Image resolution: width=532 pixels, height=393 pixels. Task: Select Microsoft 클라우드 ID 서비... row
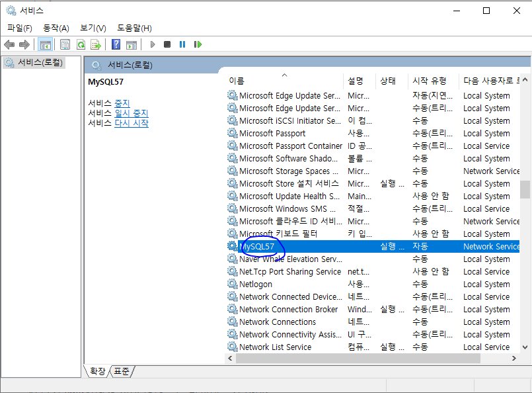click(x=373, y=221)
